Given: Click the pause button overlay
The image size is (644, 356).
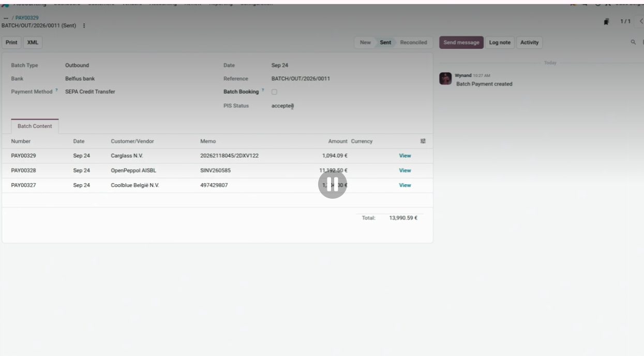Looking at the screenshot, I should click(x=332, y=184).
